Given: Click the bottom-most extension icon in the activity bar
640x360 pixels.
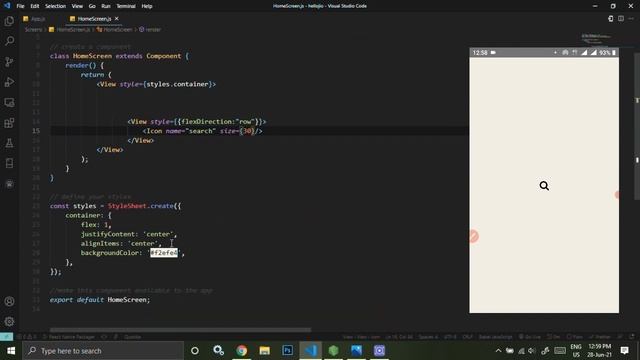Looking at the screenshot, I should tap(9, 184).
